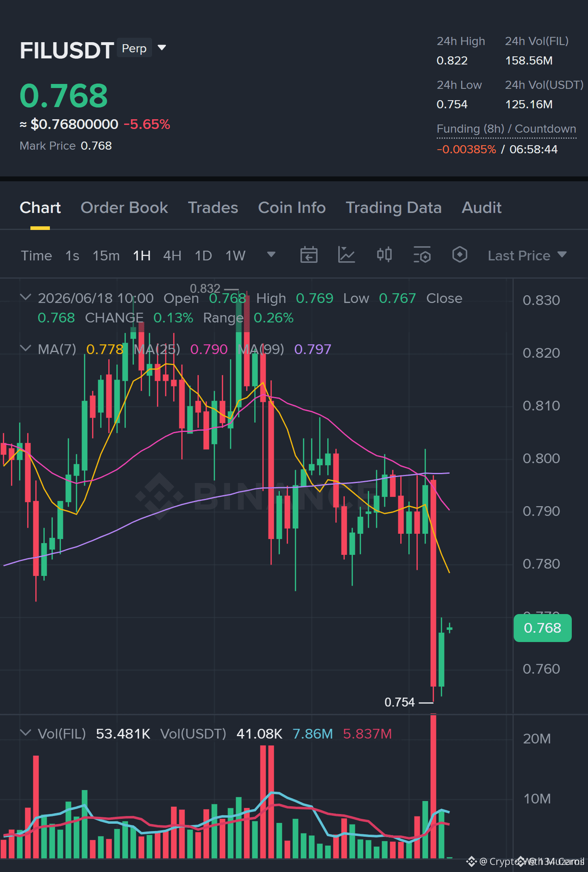Viewport: 588px width, 872px height.
Task: Tap the Vol(FIL) 53.481K value
Action: point(123,734)
